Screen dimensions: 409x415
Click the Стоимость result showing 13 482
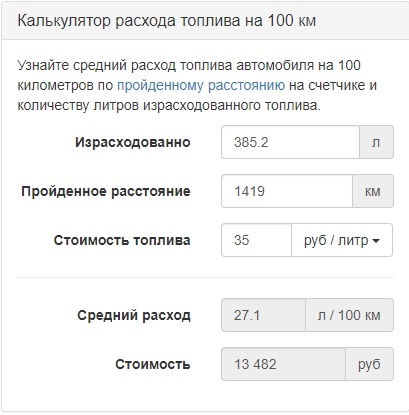point(283,364)
